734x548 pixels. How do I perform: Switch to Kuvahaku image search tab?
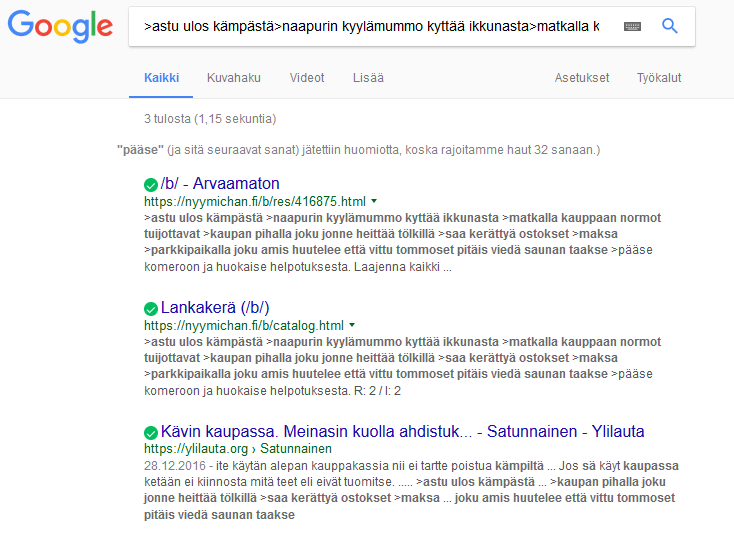(x=233, y=78)
